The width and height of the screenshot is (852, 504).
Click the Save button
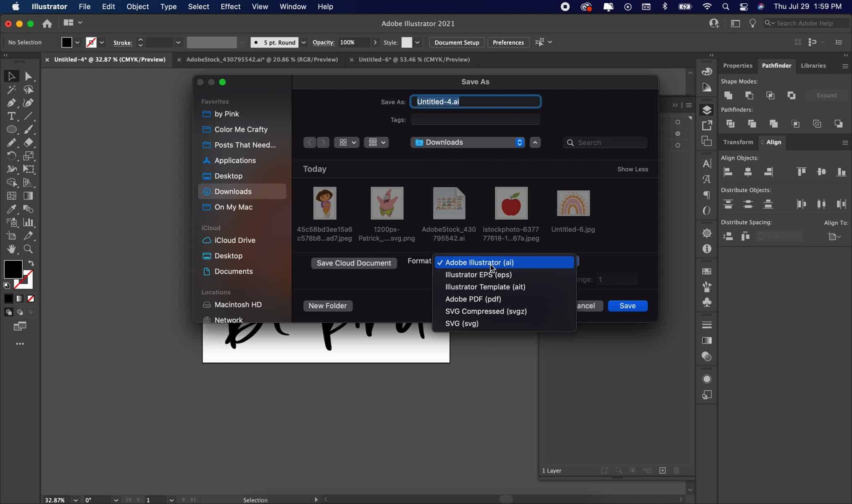[x=628, y=305]
